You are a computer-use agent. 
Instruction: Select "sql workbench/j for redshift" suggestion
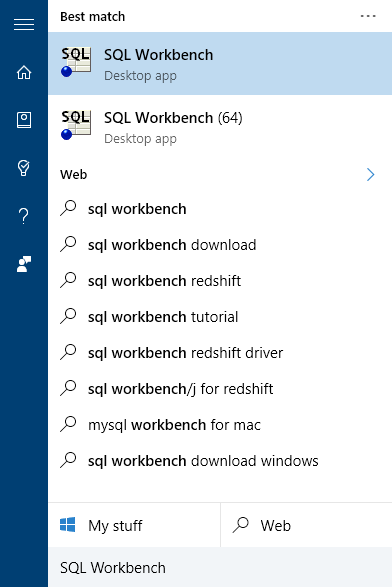(220, 389)
